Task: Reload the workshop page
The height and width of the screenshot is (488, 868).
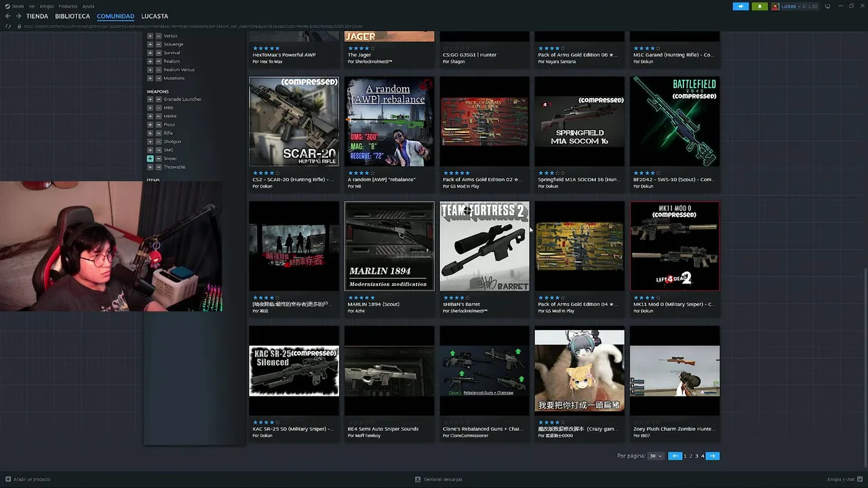Action: pos(8,26)
